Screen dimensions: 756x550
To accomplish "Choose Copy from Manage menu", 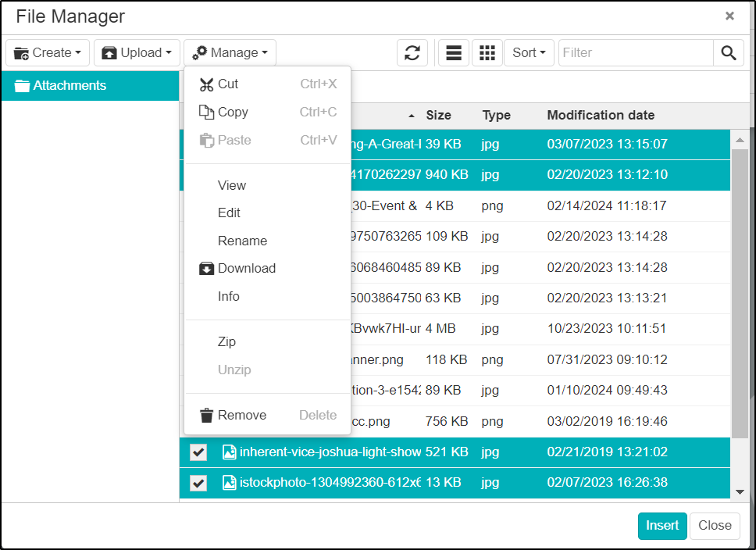I will pyautogui.click(x=268, y=112).
